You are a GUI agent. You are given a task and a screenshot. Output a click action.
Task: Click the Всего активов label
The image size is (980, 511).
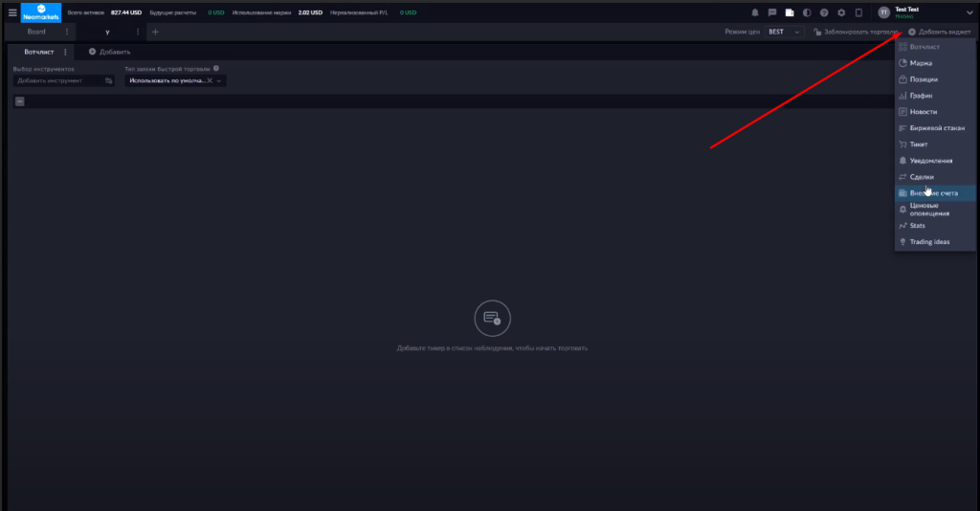click(85, 12)
